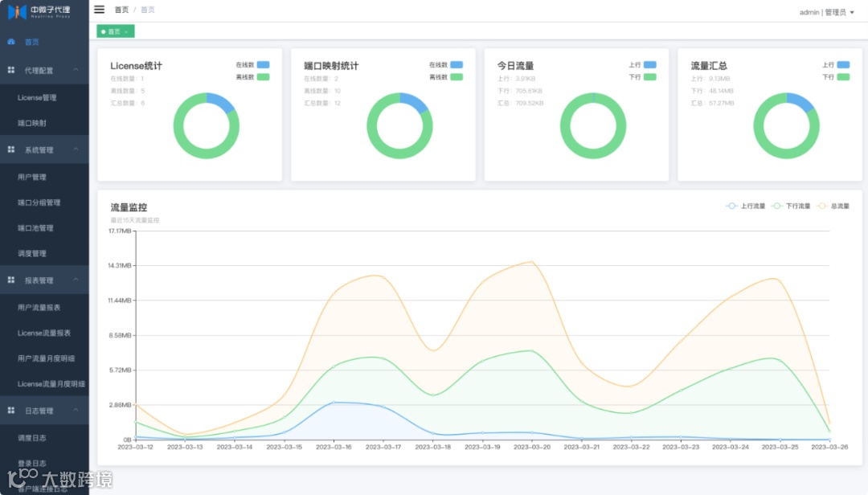The width and height of the screenshot is (868, 495).
Task: Toggle 上行流量 series in 流量监控 legend
Action: [x=745, y=206]
